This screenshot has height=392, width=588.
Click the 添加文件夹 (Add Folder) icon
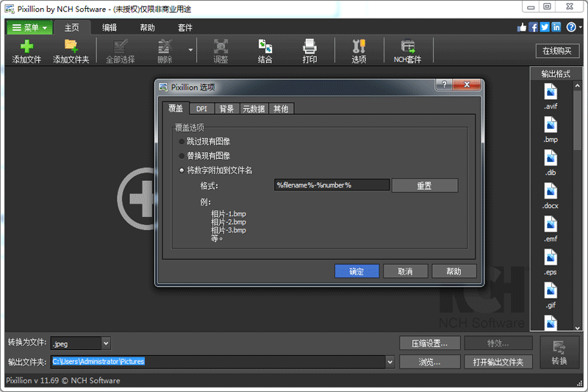71,46
